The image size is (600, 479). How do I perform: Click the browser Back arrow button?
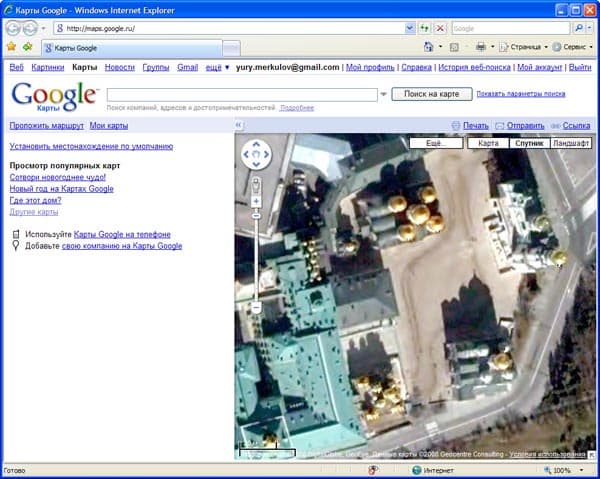pyautogui.click(x=13, y=28)
